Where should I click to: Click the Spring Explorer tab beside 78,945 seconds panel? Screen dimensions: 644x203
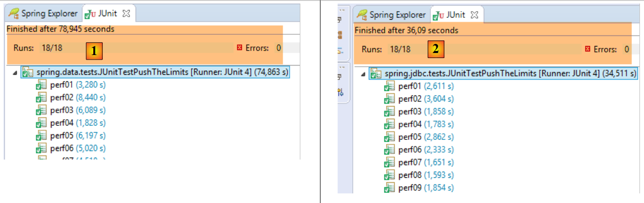coord(44,14)
